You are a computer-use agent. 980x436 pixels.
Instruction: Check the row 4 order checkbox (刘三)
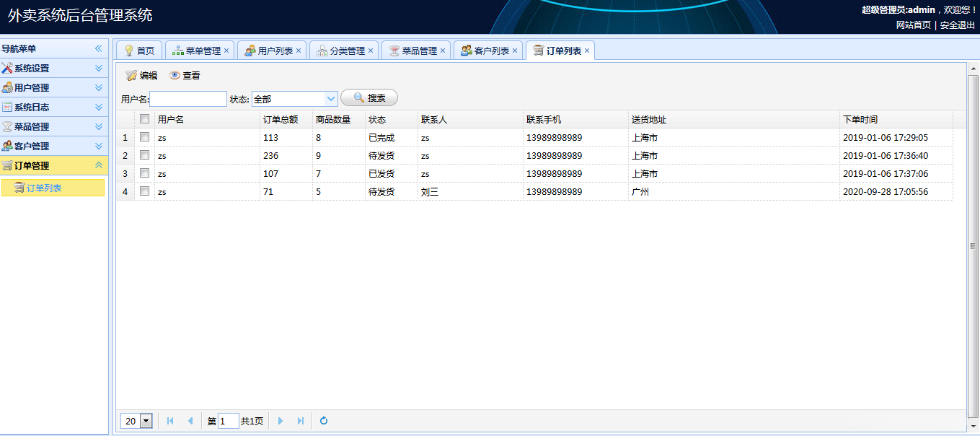click(144, 191)
